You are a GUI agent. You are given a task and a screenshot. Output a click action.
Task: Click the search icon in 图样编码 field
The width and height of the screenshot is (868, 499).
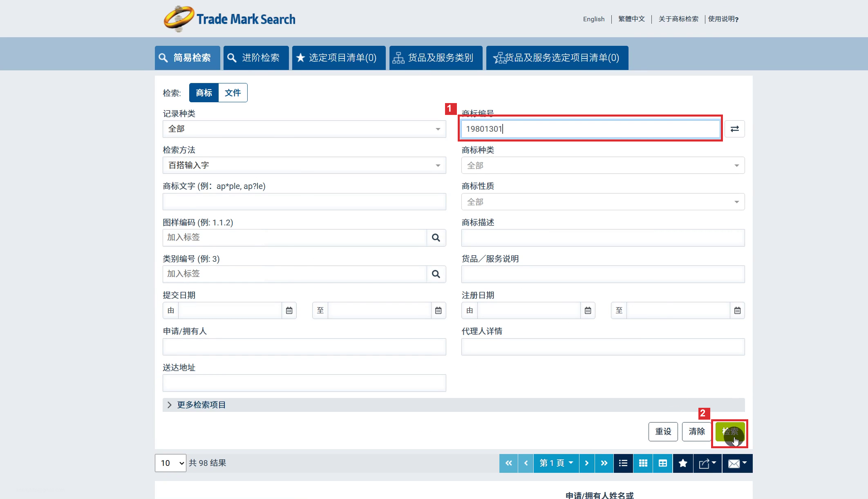click(x=436, y=238)
